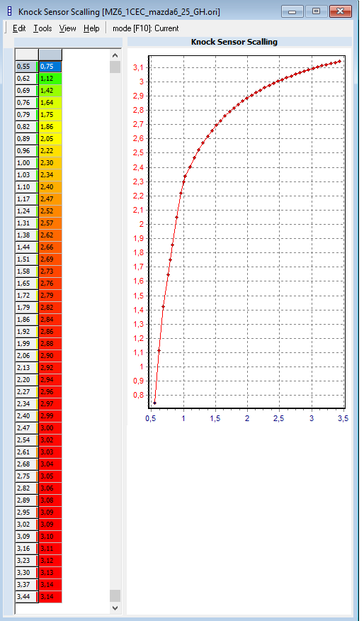Click the first data point on the curve

(x=154, y=403)
